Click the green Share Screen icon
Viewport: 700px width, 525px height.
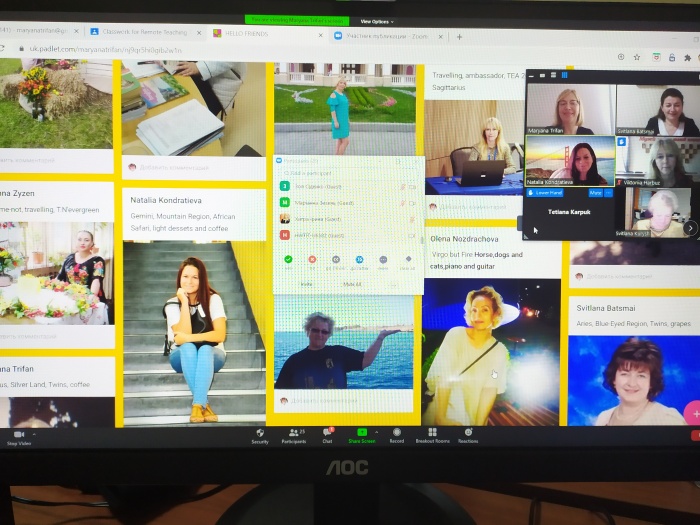(x=361, y=433)
